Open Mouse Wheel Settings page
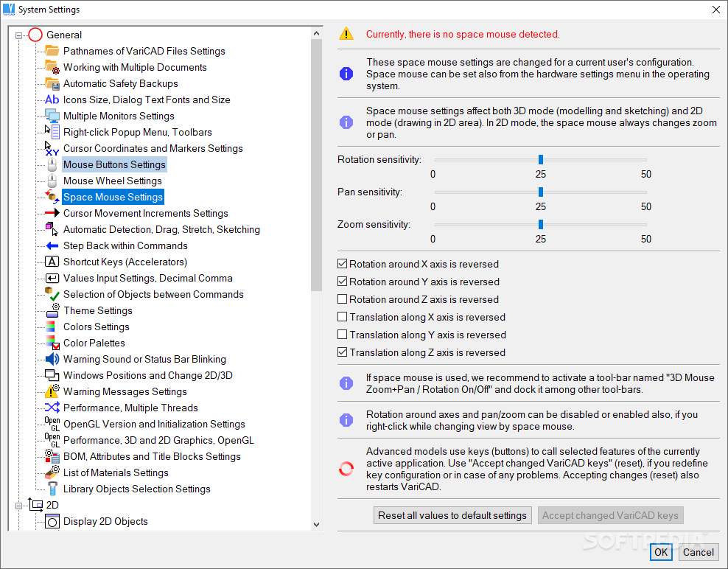This screenshot has width=728, height=569. pos(113,181)
